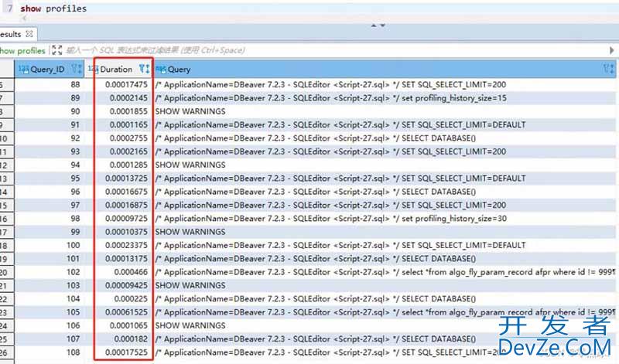Select Duration cell 0.00013725

[x=119, y=179]
